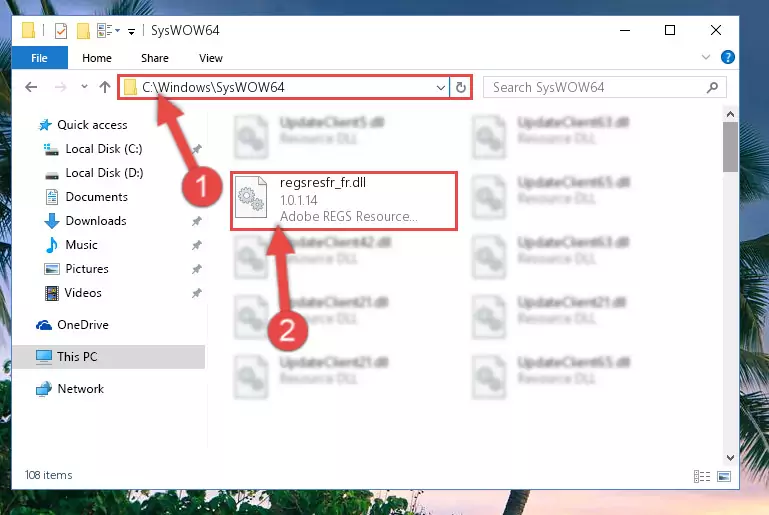Click the scrollbar down arrow

pos(730,458)
